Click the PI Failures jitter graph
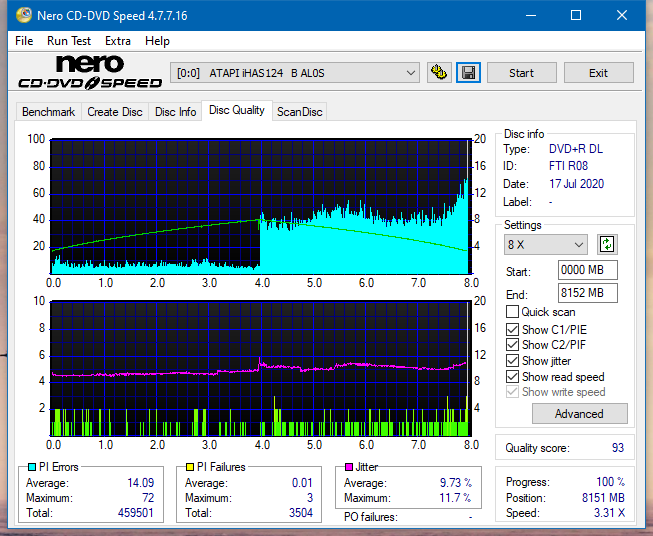Viewport: 653px width, 536px height. 261,368
